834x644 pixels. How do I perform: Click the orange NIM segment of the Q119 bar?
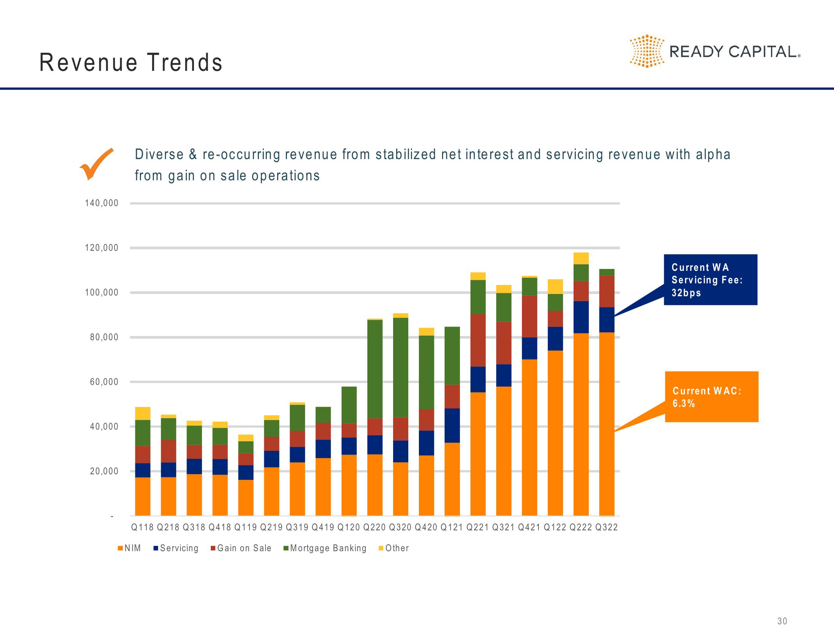[x=246, y=497]
